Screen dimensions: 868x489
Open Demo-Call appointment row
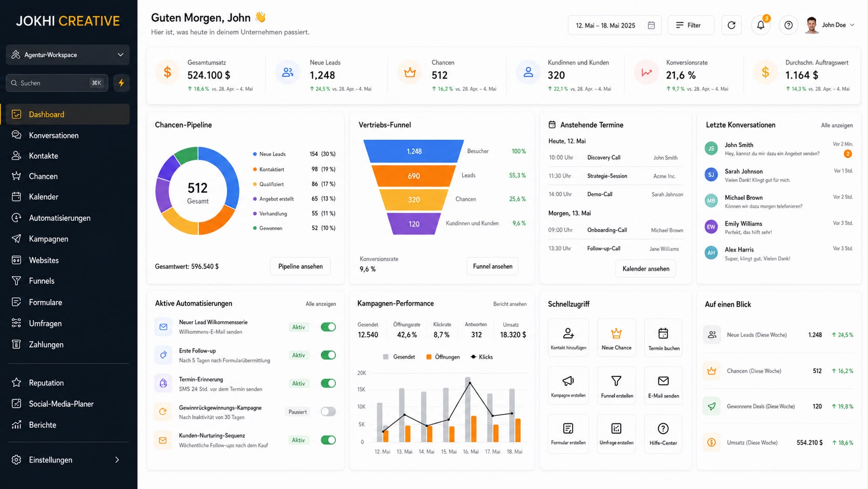coord(616,194)
